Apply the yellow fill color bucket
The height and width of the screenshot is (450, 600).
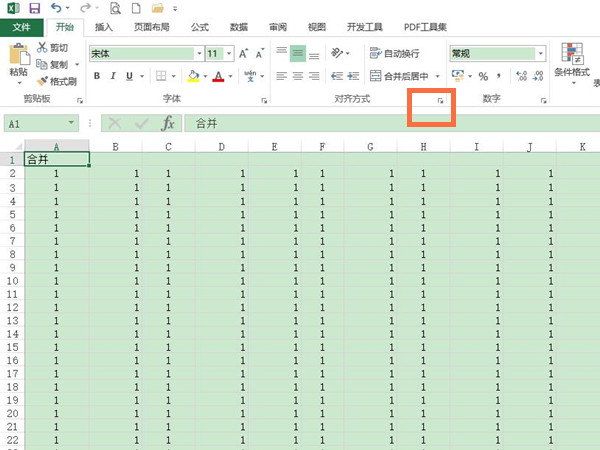(193, 76)
